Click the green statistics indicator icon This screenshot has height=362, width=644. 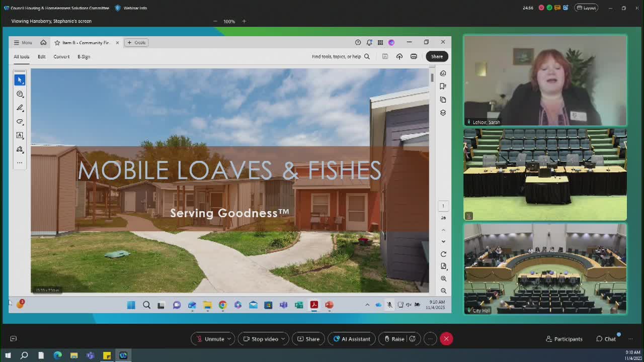tap(549, 8)
